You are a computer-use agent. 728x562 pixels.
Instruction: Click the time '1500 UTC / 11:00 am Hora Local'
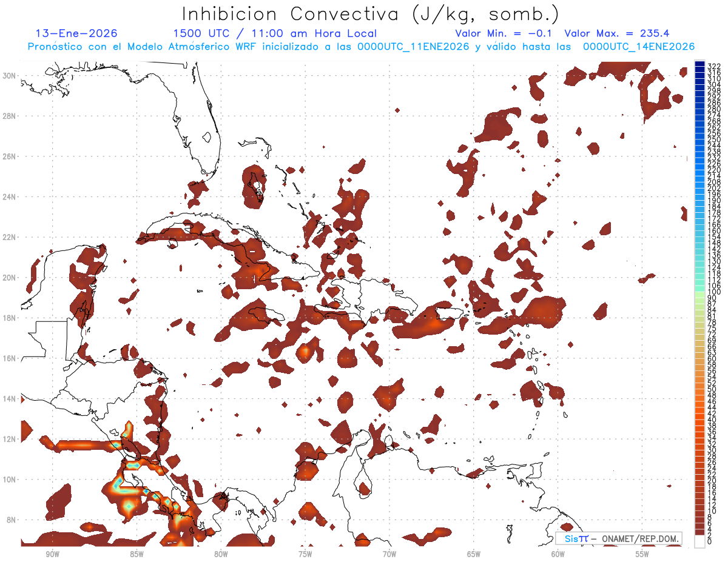275,33
